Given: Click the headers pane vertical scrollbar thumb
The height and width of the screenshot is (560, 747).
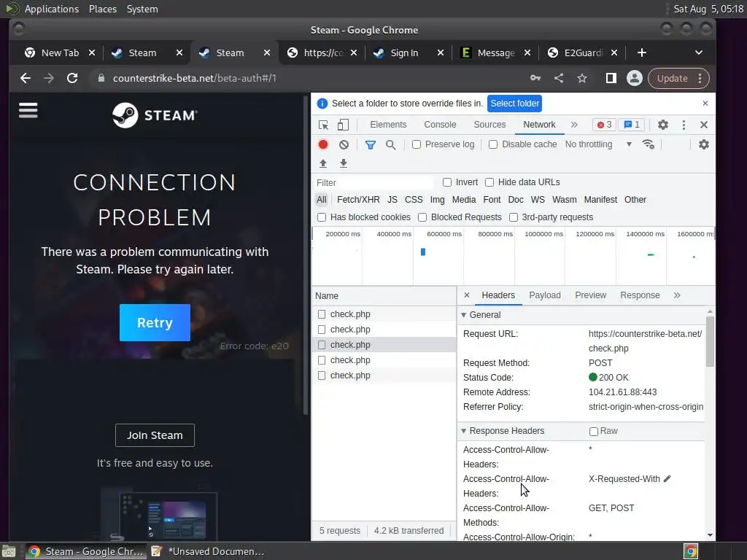Looking at the screenshot, I should click(x=710, y=341).
